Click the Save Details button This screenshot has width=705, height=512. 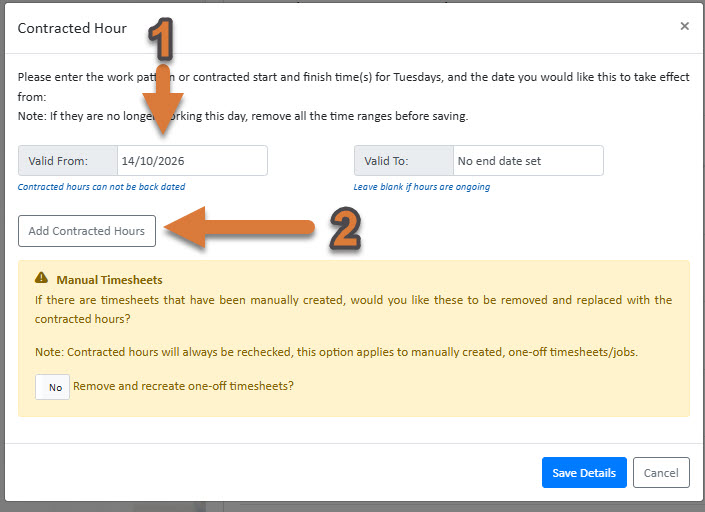584,472
